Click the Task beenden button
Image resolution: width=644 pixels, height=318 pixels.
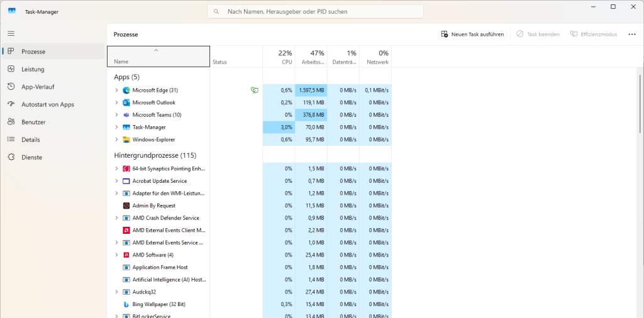coord(538,35)
